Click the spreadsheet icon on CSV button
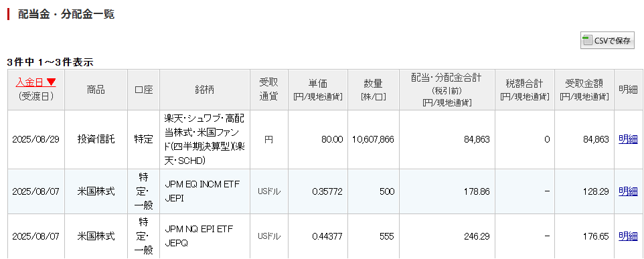The image size is (644, 259). click(x=588, y=40)
